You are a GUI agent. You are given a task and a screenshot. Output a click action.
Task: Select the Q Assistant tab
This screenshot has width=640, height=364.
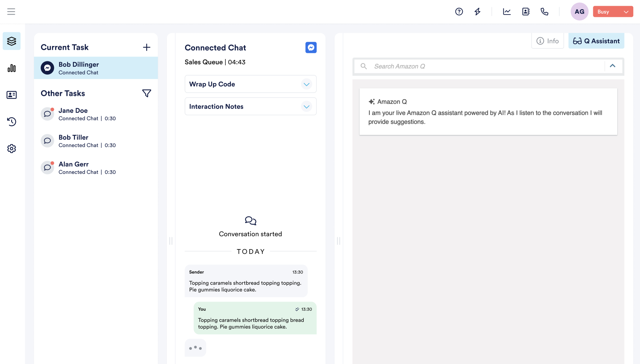pos(596,41)
